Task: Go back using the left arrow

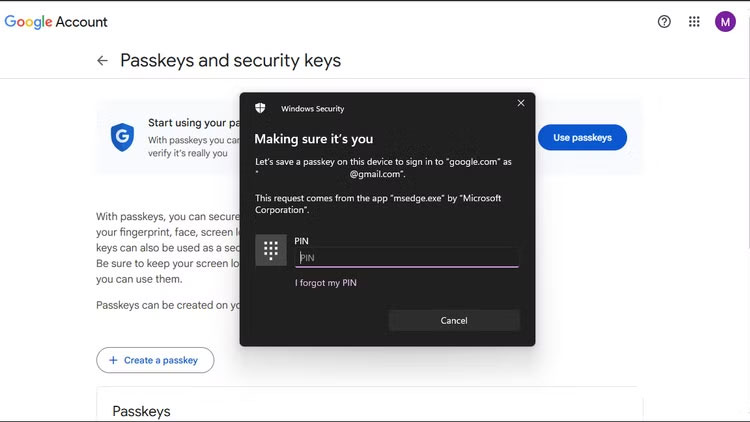Action: 102,61
